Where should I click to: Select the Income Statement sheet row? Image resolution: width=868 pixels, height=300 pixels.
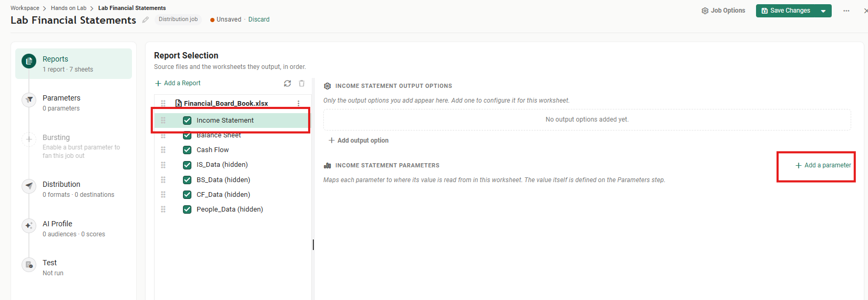231,121
